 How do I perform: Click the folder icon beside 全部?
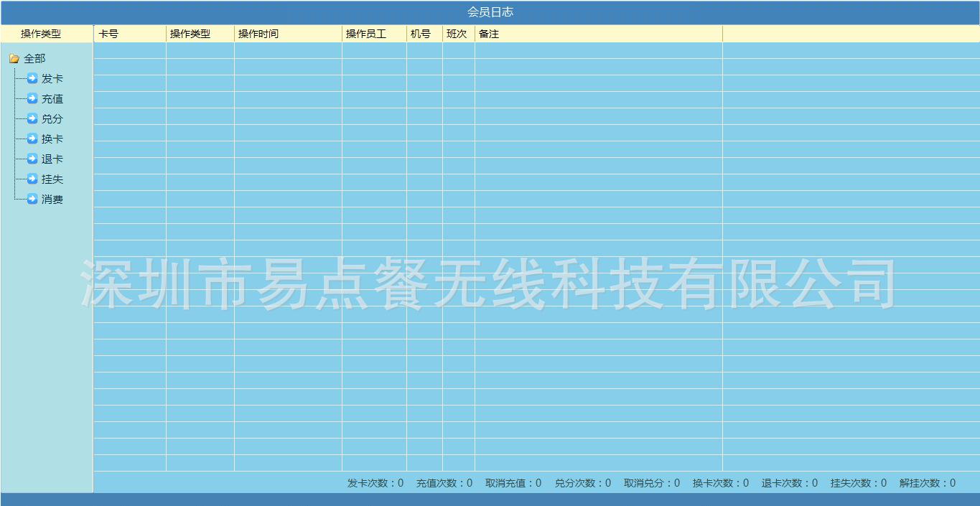pyautogui.click(x=14, y=59)
